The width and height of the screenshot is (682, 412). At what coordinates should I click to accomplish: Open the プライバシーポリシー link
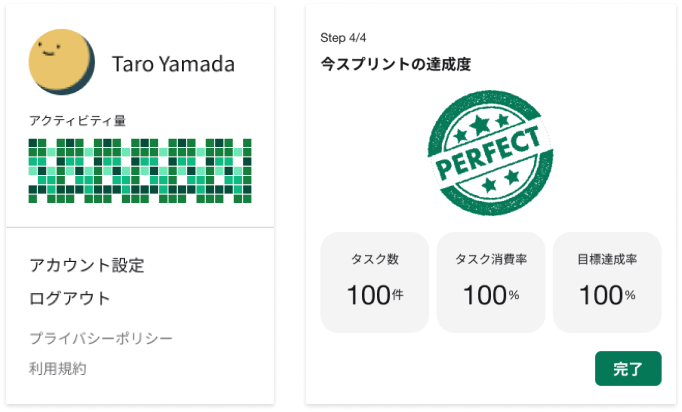coord(101,338)
